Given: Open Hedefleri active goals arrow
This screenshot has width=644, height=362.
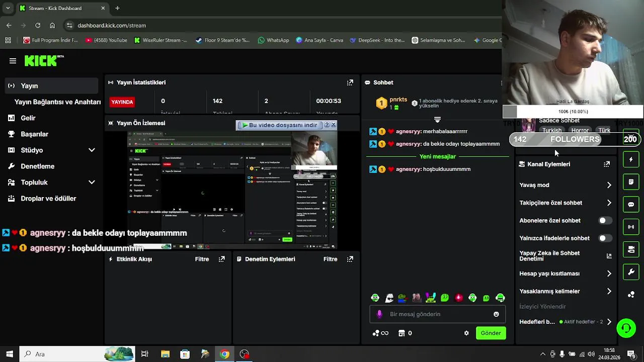Looking at the screenshot, I should (609, 322).
